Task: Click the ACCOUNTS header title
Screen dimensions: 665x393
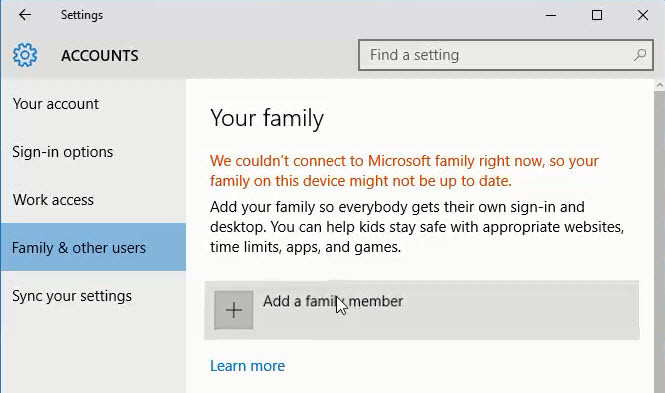Action: click(100, 56)
